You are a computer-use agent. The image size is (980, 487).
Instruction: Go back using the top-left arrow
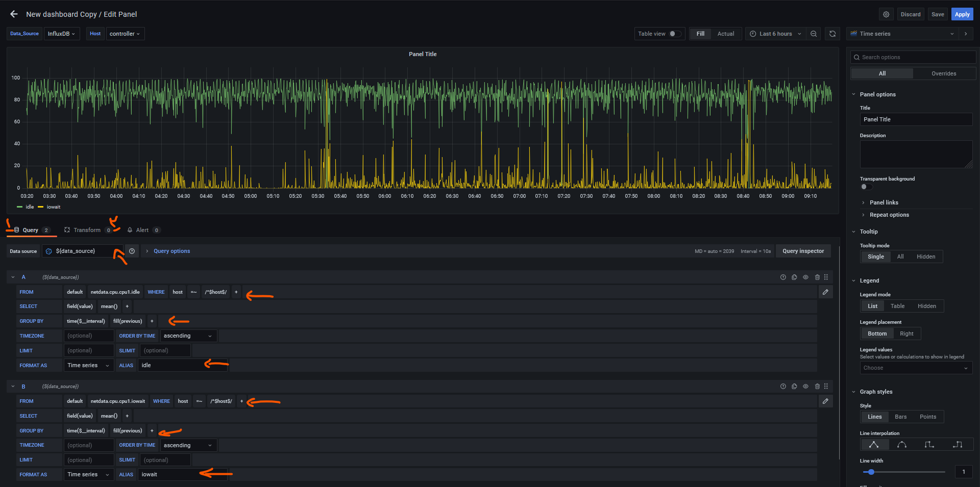pyautogui.click(x=14, y=14)
